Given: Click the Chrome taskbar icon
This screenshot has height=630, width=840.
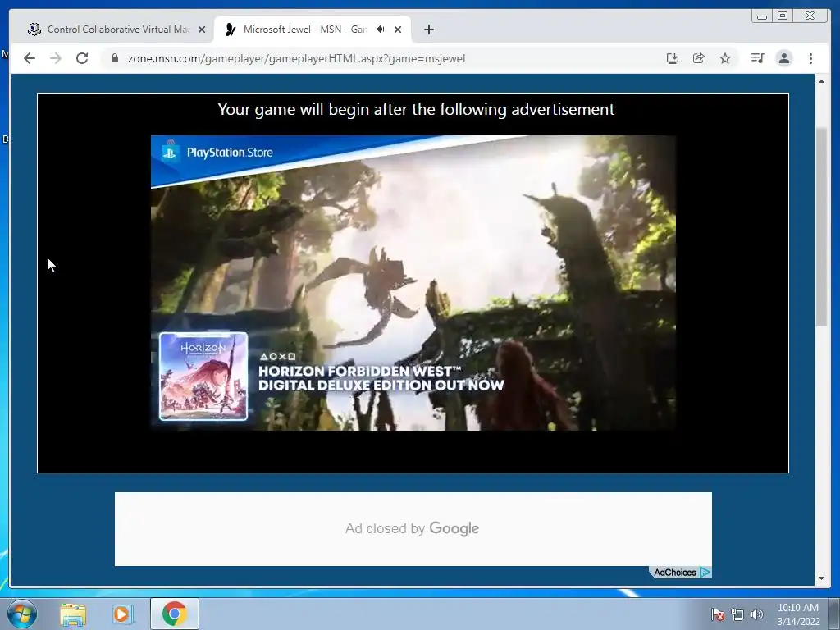Looking at the screenshot, I should [174, 614].
